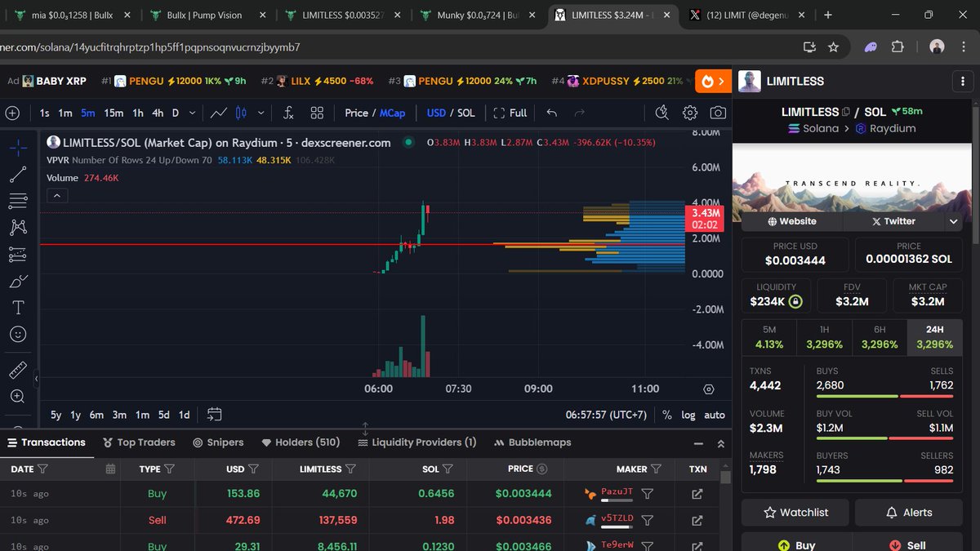Filter by maker v5TZLD
The height and width of the screenshot is (551, 980).
tap(647, 520)
